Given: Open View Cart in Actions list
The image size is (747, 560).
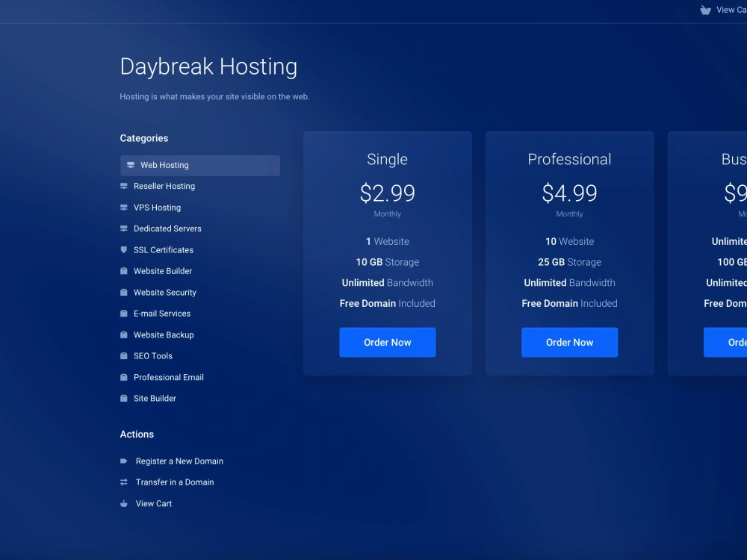Looking at the screenshot, I should coord(153,503).
